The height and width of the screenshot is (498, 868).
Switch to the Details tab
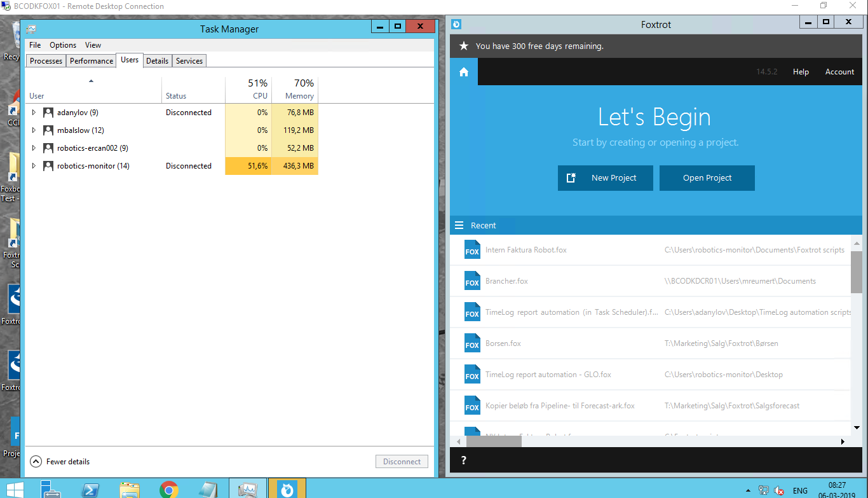click(157, 61)
